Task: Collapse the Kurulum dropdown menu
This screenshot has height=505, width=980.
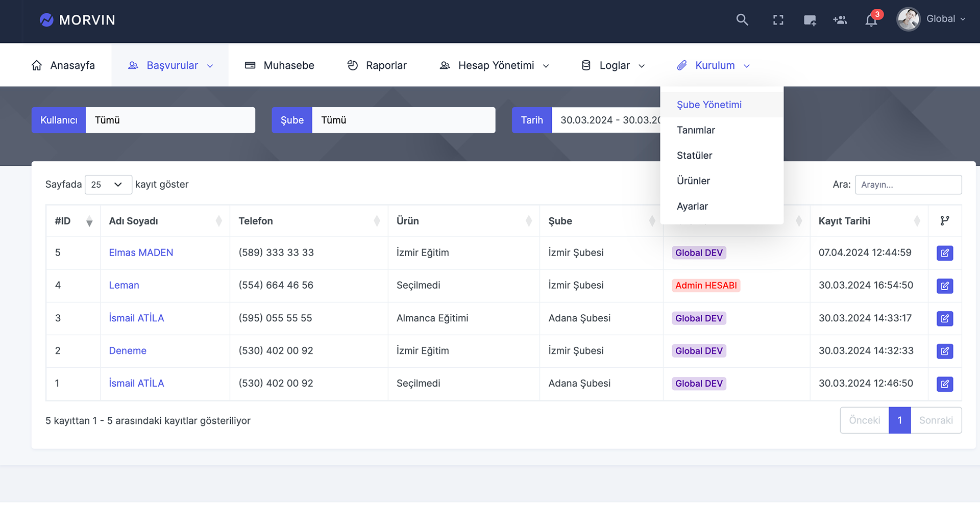Action: (x=714, y=65)
